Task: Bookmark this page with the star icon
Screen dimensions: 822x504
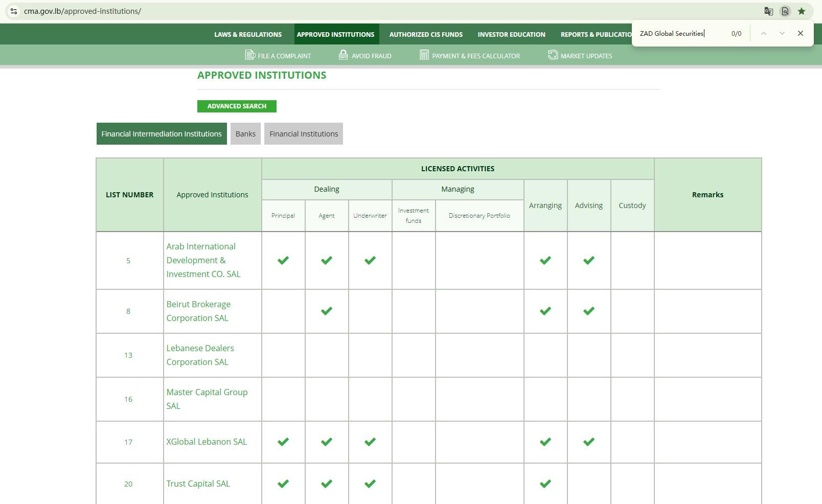Action: [x=802, y=11]
